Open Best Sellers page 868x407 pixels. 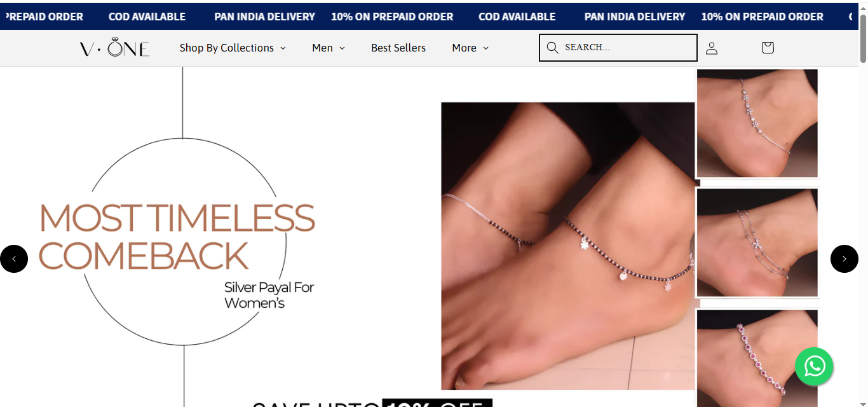pos(398,48)
